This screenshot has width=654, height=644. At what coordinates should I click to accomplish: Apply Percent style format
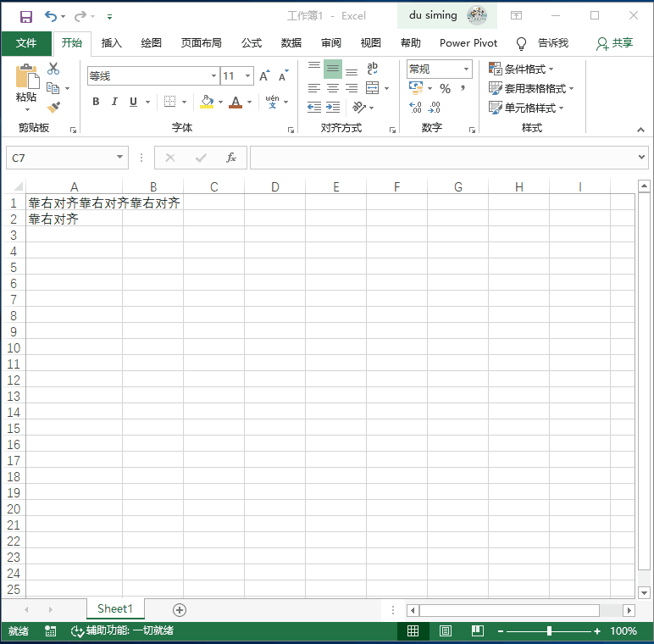pyautogui.click(x=445, y=88)
